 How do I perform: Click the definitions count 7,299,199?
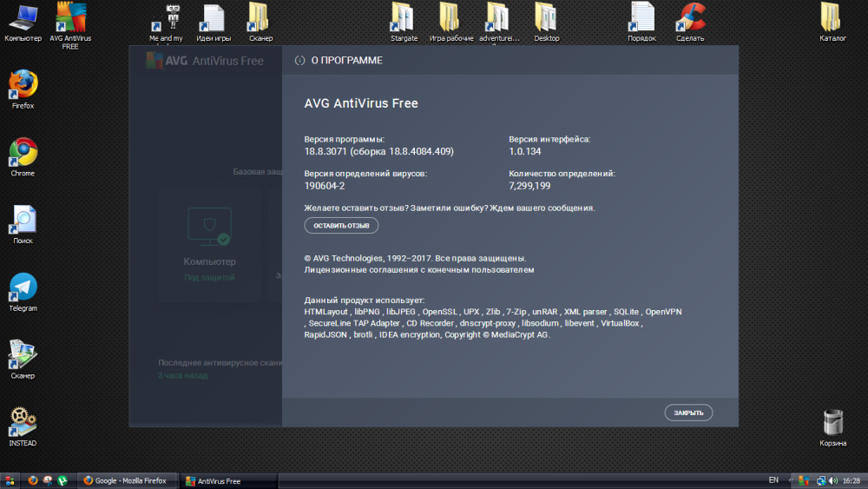coord(529,186)
